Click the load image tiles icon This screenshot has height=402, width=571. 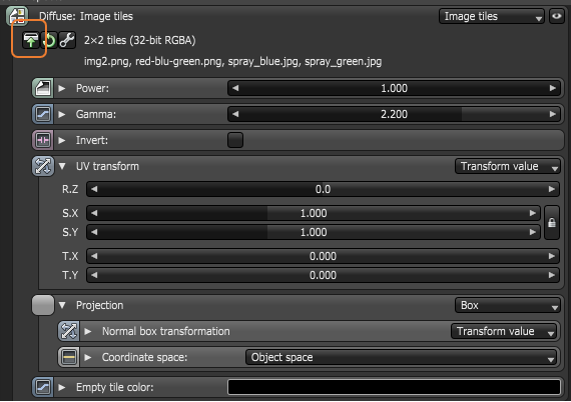point(31,40)
